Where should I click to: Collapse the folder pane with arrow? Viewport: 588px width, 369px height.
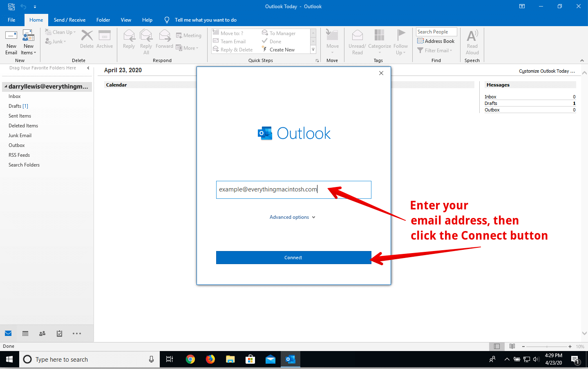(88, 68)
